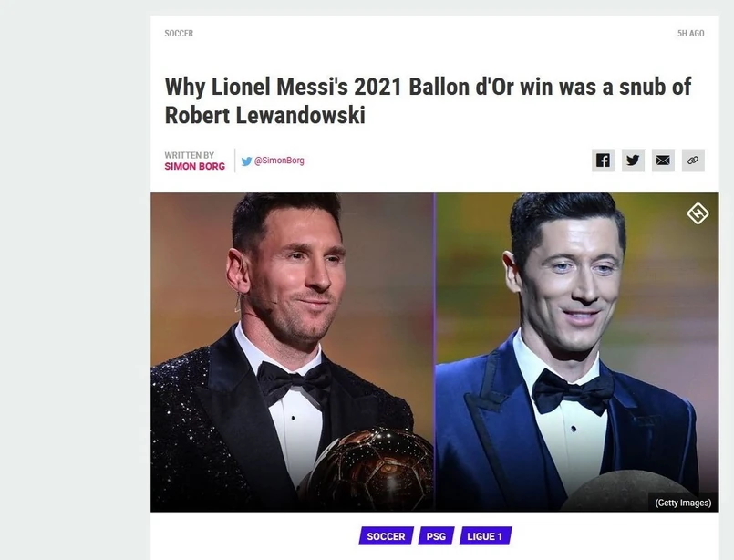Click the Ballon d'Or article headline
The image size is (734, 560).
427,100
